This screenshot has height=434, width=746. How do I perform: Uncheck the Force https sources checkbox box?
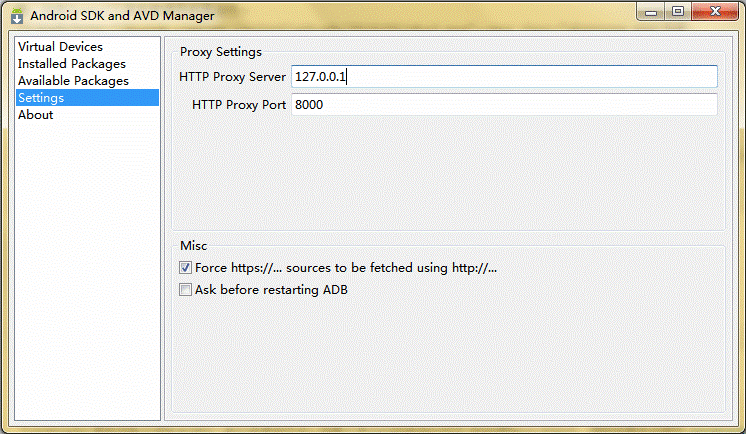[186, 268]
